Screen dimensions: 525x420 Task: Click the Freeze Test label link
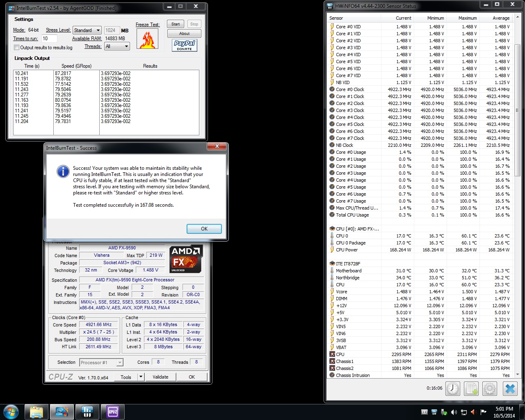148,25
